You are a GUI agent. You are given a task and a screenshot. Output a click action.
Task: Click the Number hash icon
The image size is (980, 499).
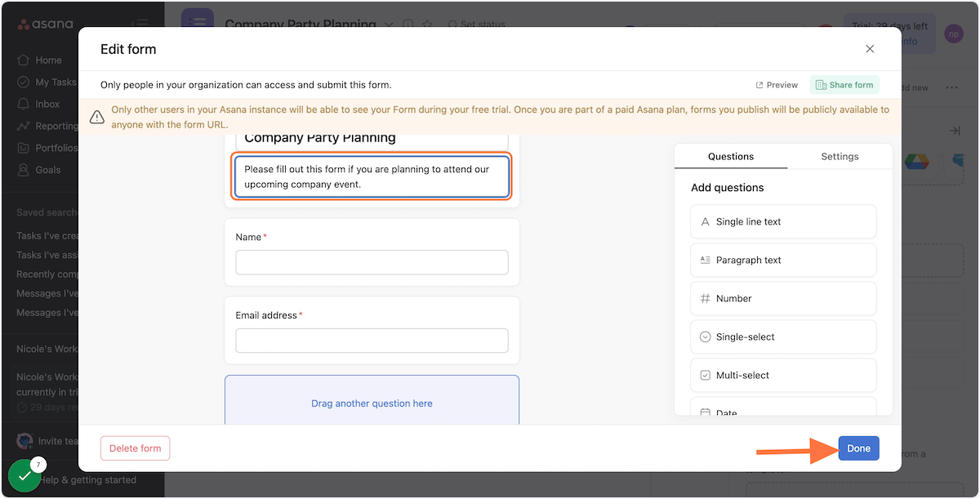tap(706, 298)
